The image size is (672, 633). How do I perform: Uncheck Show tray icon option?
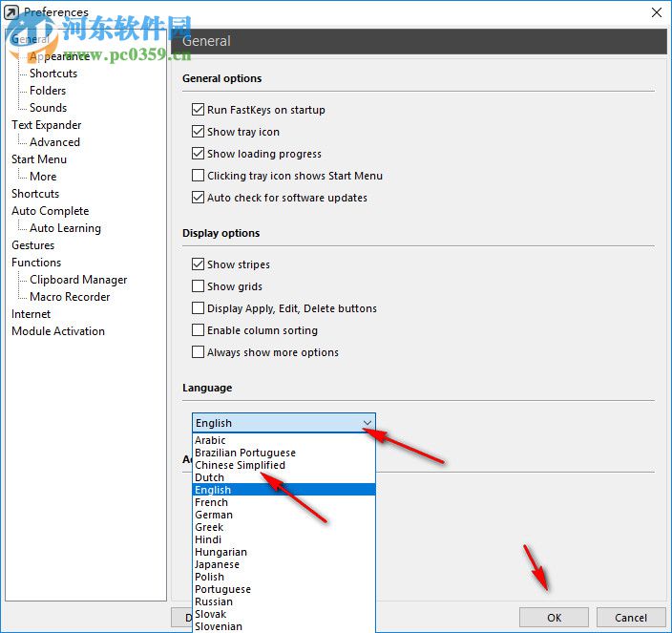(x=198, y=131)
